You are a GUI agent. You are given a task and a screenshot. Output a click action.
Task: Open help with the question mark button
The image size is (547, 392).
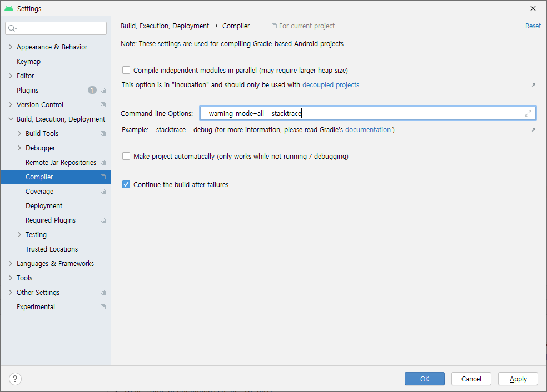15,379
